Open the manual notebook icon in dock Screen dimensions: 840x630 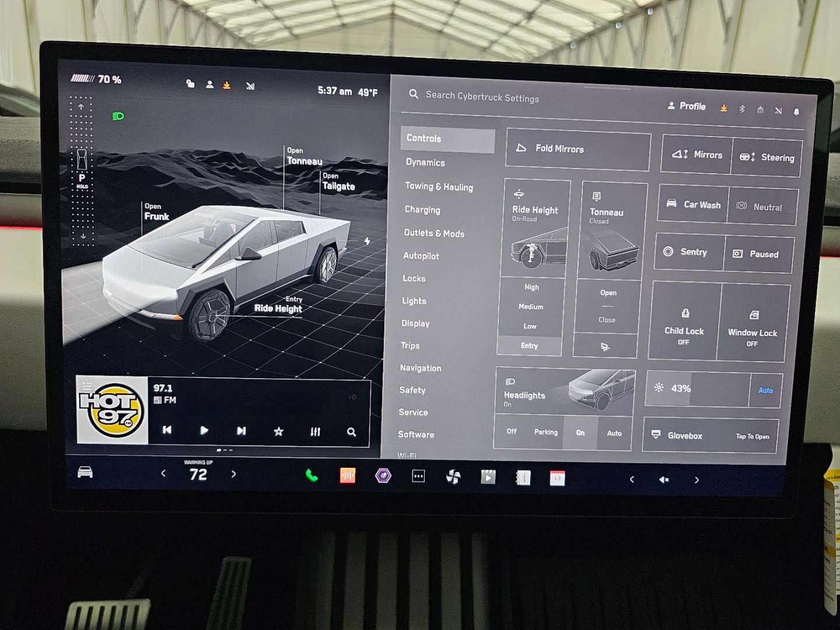(x=523, y=478)
